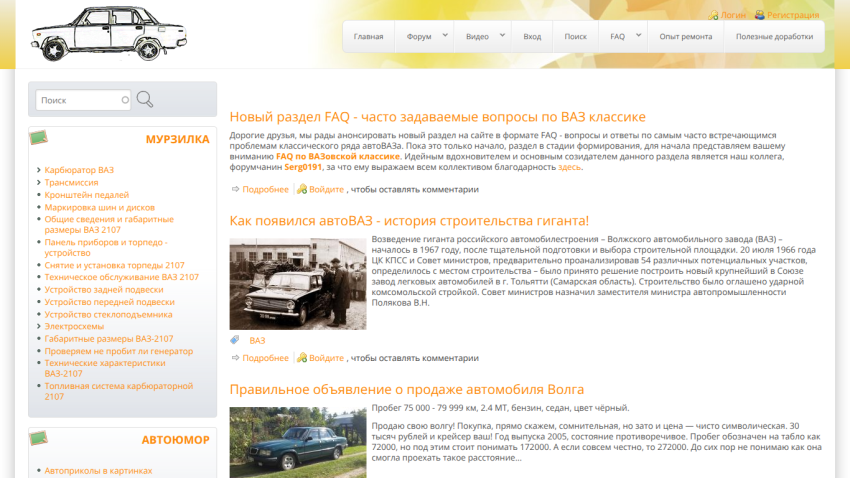The image size is (850, 478).
Task: Open Маркировка шин и дисков link
Action: (x=100, y=207)
